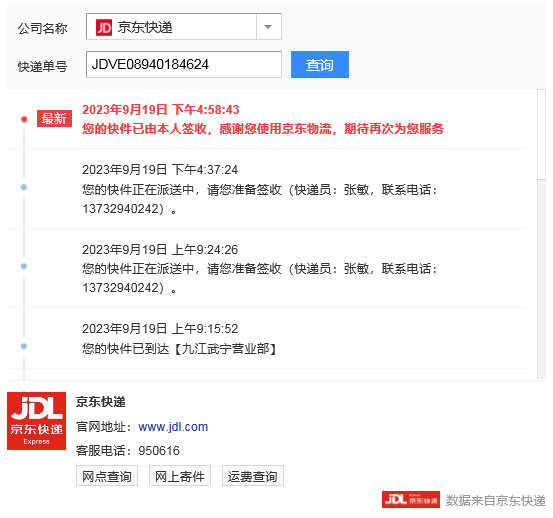Click the 运费查询 button
Image resolution: width=553 pixels, height=518 pixels.
(253, 476)
